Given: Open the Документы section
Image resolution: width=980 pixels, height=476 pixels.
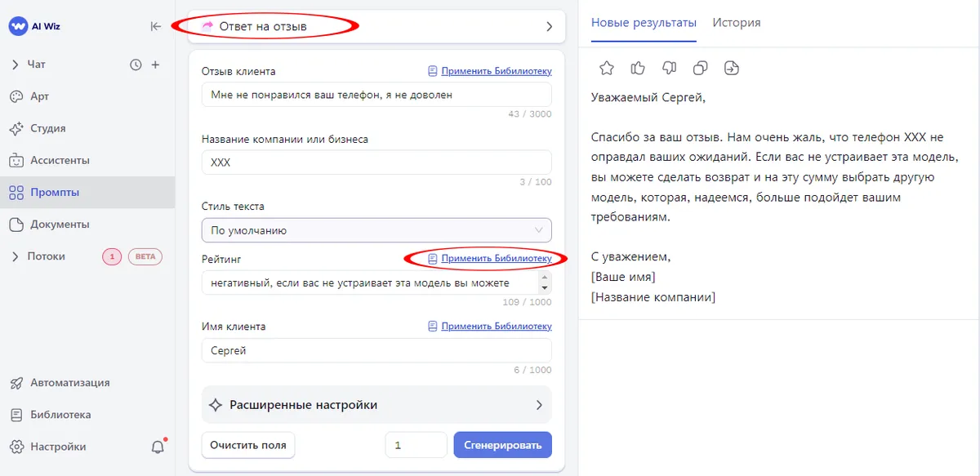Looking at the screenshot, I should (59, 224).
